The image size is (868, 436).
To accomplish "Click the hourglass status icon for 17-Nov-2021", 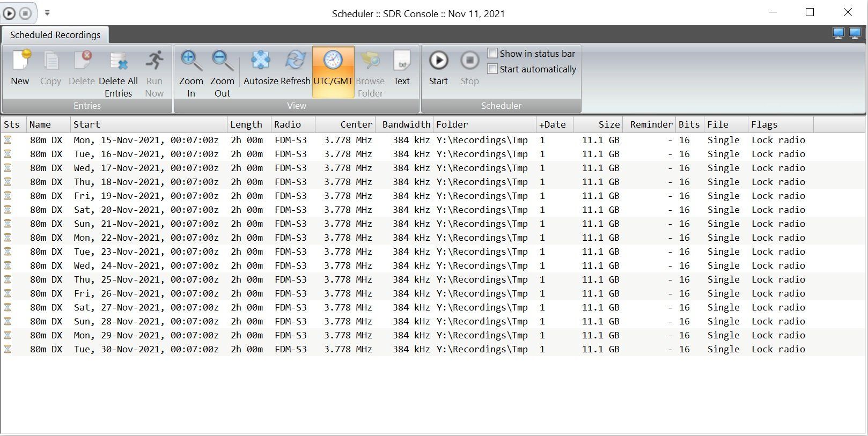I will pos(8,168).
